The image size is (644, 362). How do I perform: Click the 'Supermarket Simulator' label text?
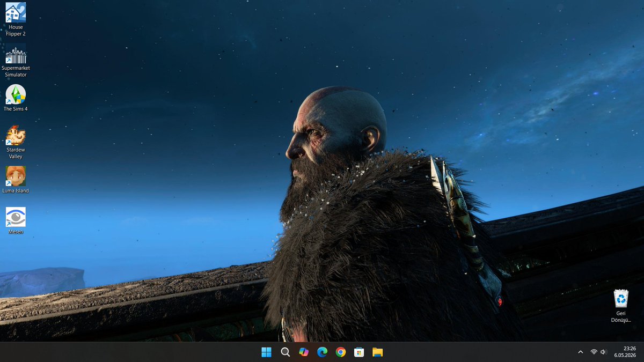pos(16,71)
